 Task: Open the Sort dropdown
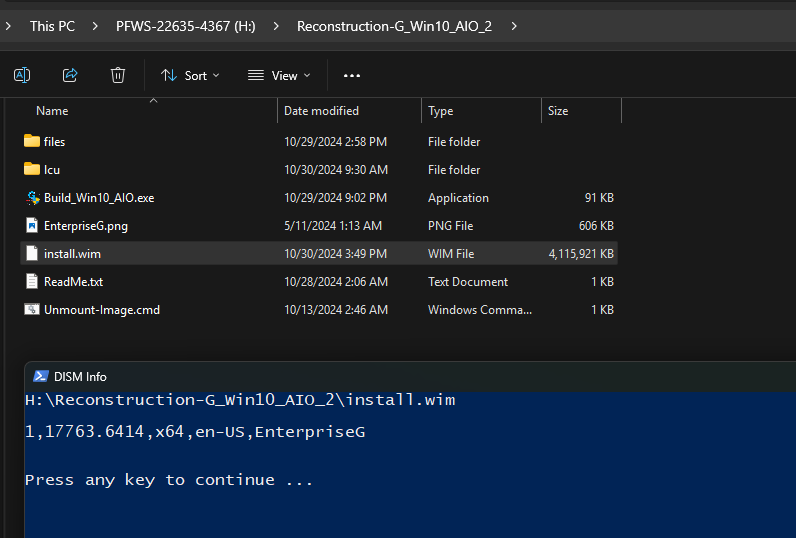(190, 76)
